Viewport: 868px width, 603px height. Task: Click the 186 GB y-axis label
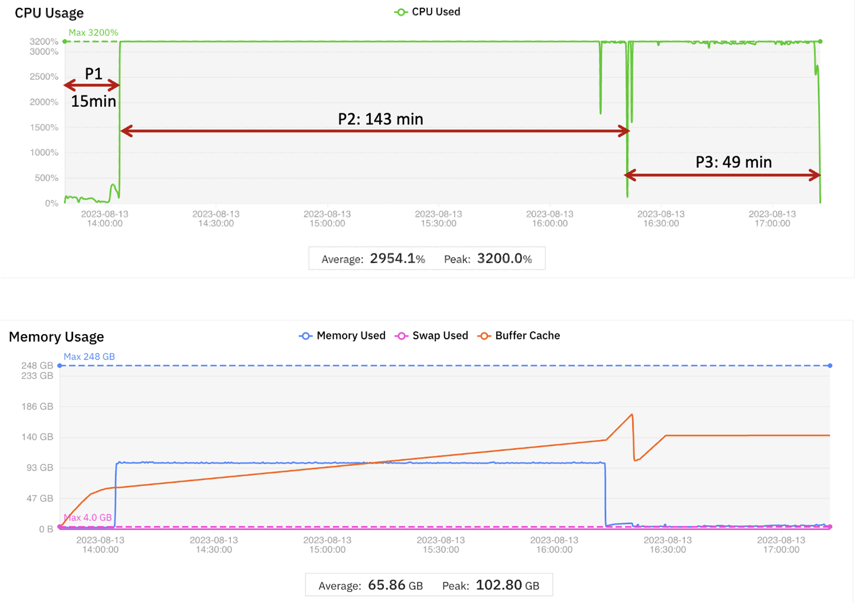[37, 407]
